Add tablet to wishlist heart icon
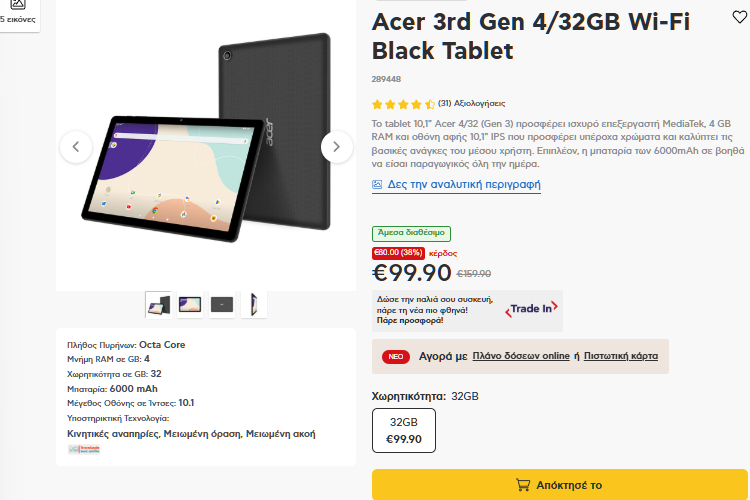Screen dimensions: 750x500 pyautogui.click(x=739, y=17)
